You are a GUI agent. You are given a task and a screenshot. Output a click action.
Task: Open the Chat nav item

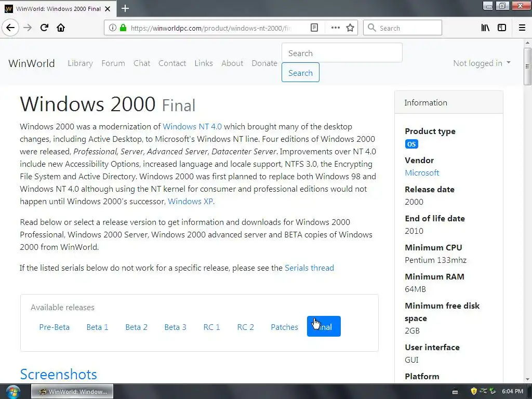pyautogui.click(x=142, y=63)
